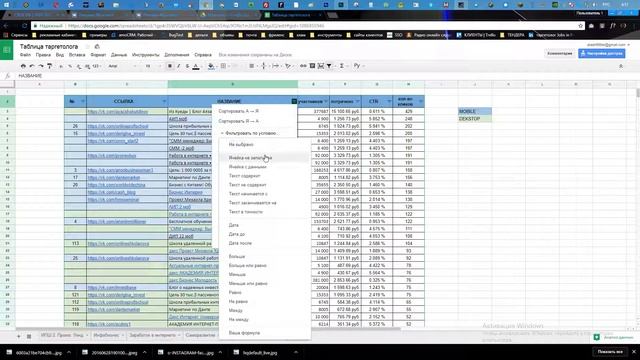The height and width of the screenshot is (360, 640).
Task: Open the Правка menu
Action: point(43,55)
